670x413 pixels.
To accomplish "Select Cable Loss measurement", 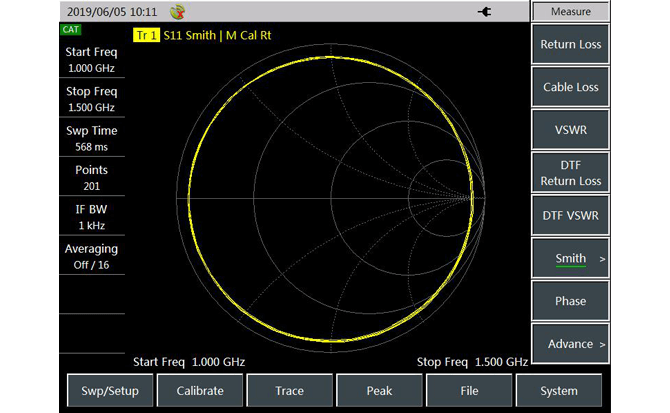I will coord(570,88).
